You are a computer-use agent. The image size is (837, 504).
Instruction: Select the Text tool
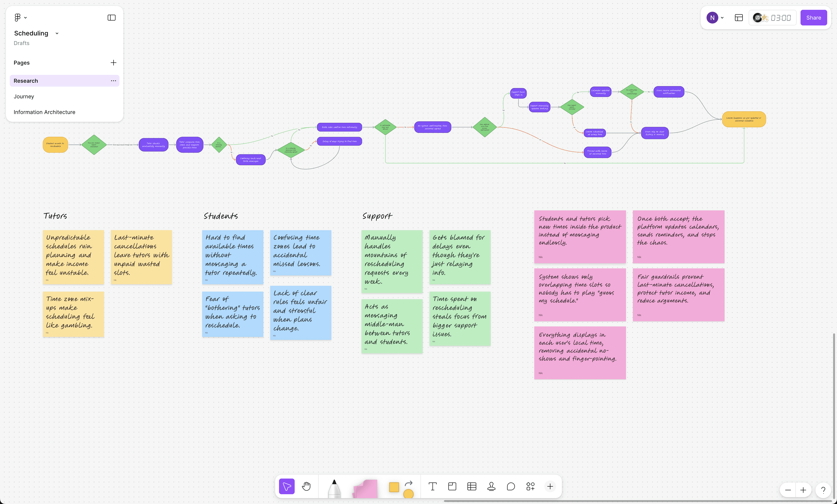pyautogui.click(x=432, y=486)
